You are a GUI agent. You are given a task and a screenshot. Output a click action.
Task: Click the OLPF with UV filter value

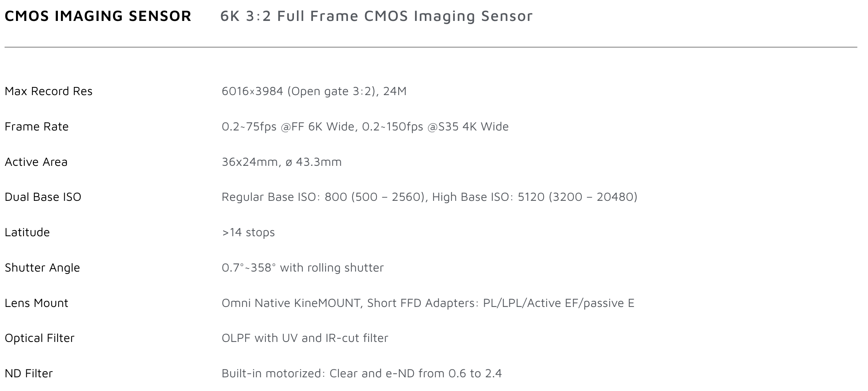coord(305,338)
